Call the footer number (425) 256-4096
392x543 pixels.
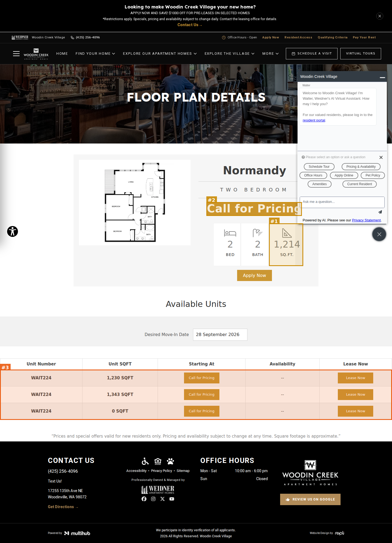[63, 471]
